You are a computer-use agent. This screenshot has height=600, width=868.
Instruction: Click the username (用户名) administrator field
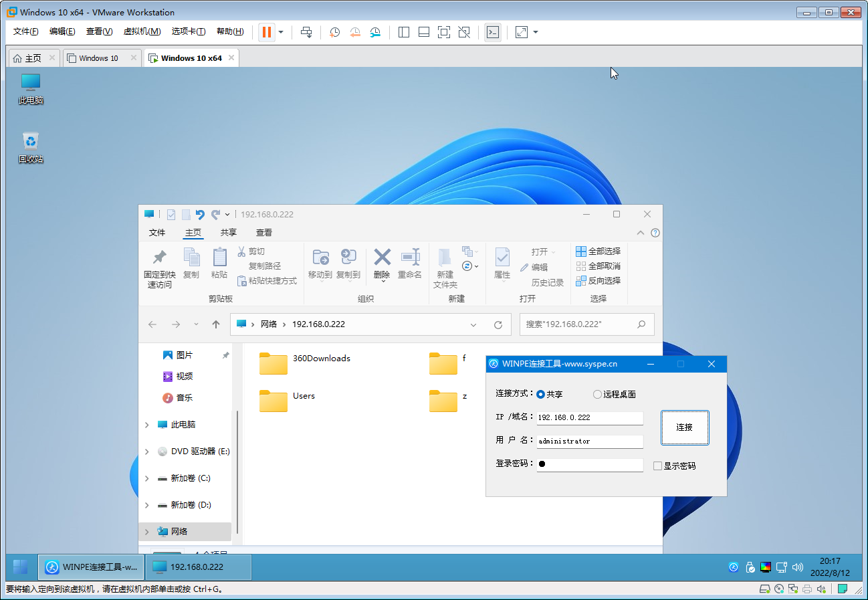click(x=590, y=441)
